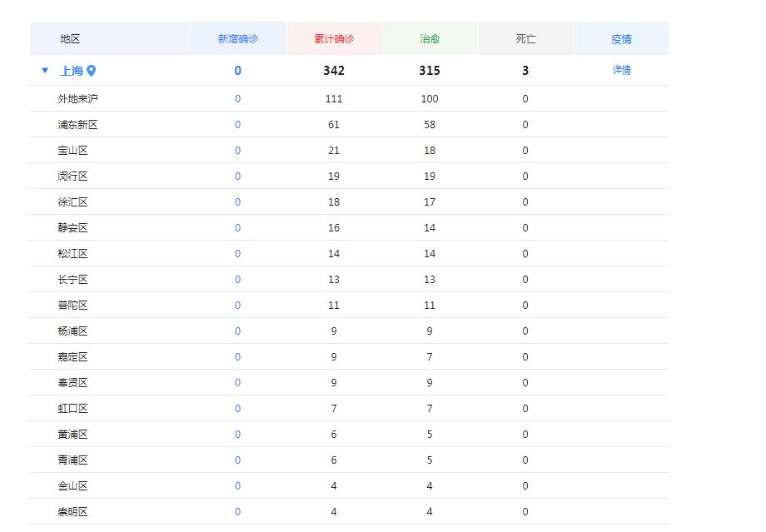Select the 徐汇区 district row
This screenshot has height=532, width=766.
(72, 202)
